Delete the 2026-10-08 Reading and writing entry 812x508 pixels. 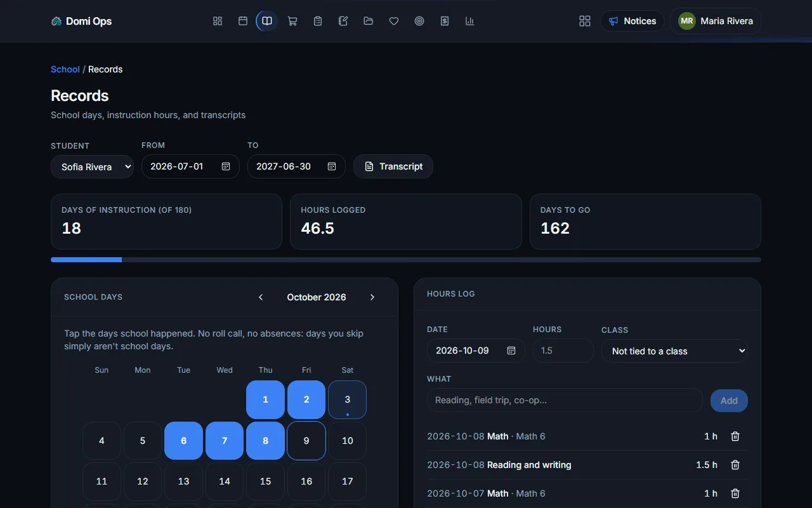735,465
